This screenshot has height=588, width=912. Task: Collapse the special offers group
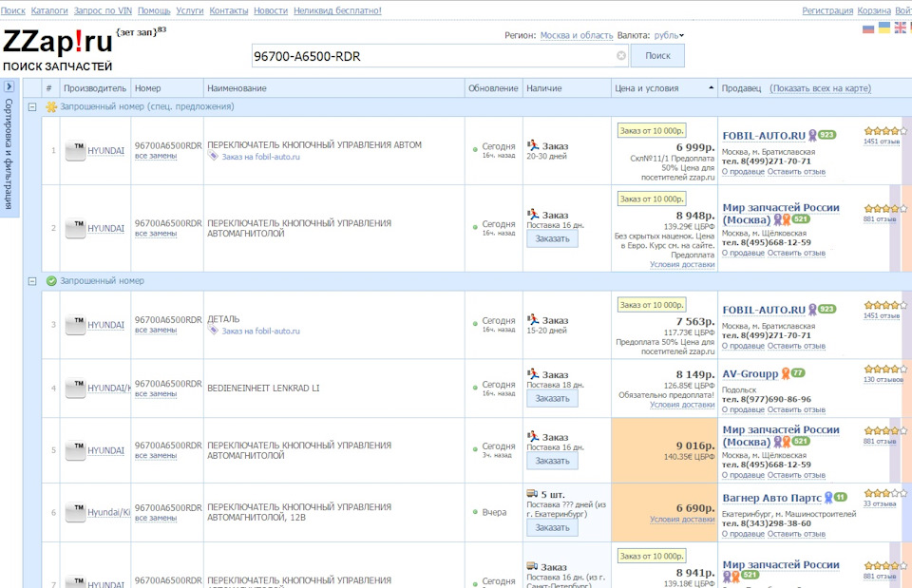coord(32,107)
